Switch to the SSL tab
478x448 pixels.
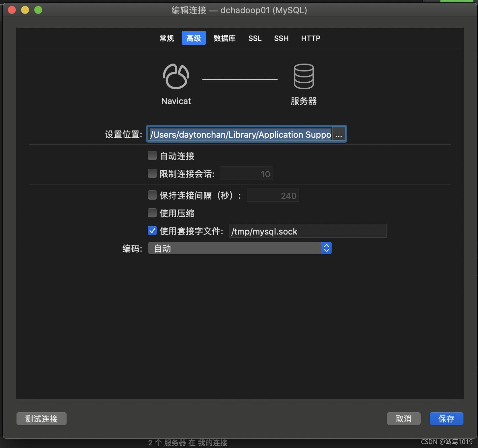[255, 38]
